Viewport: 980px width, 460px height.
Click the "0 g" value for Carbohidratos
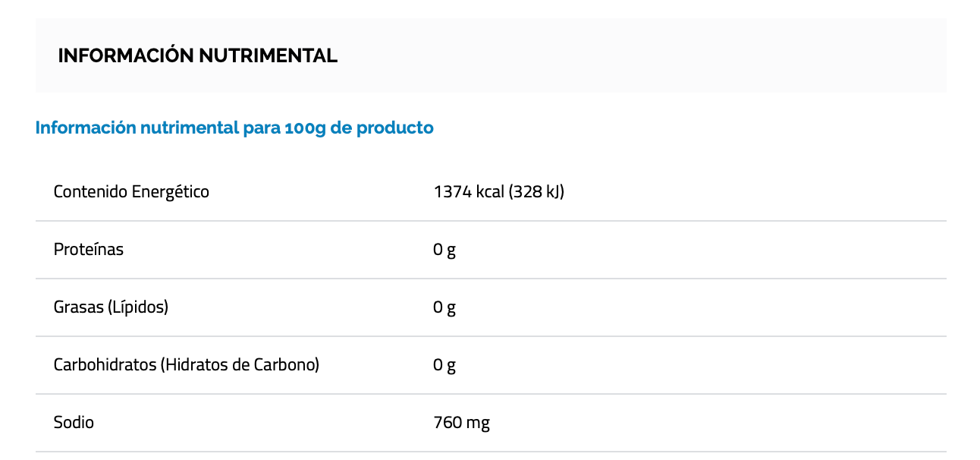click(444, 365)
